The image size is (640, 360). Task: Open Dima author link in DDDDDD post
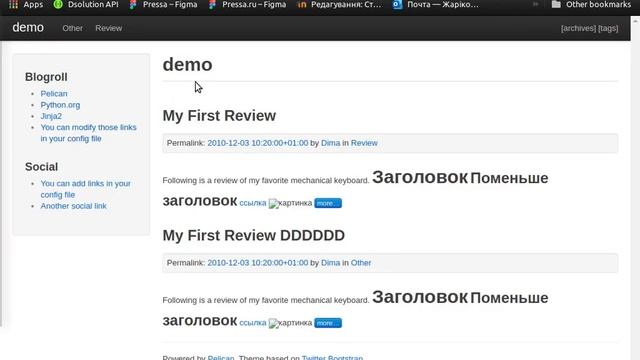(330, 263)
